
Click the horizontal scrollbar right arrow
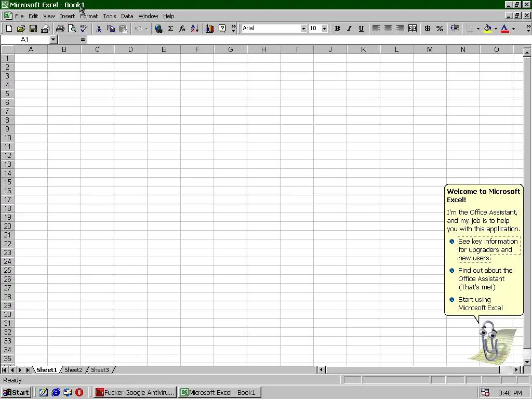[x=517, y=370]
